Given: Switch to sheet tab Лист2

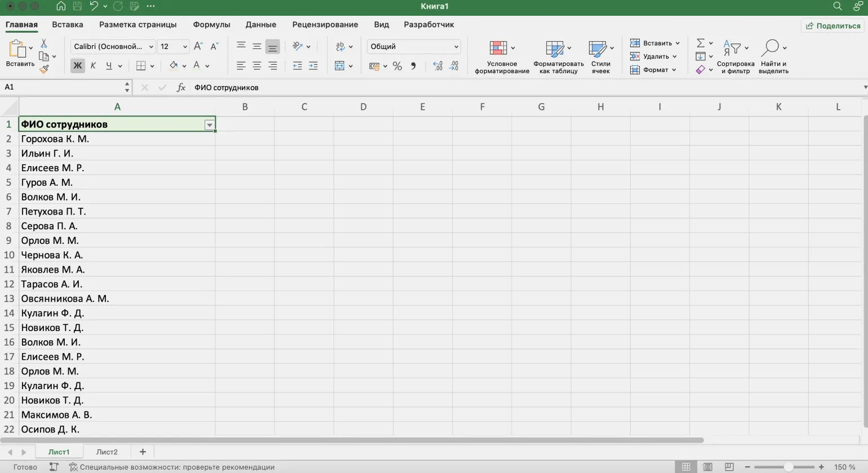Looking at the screenshot, I should [107, 452].
